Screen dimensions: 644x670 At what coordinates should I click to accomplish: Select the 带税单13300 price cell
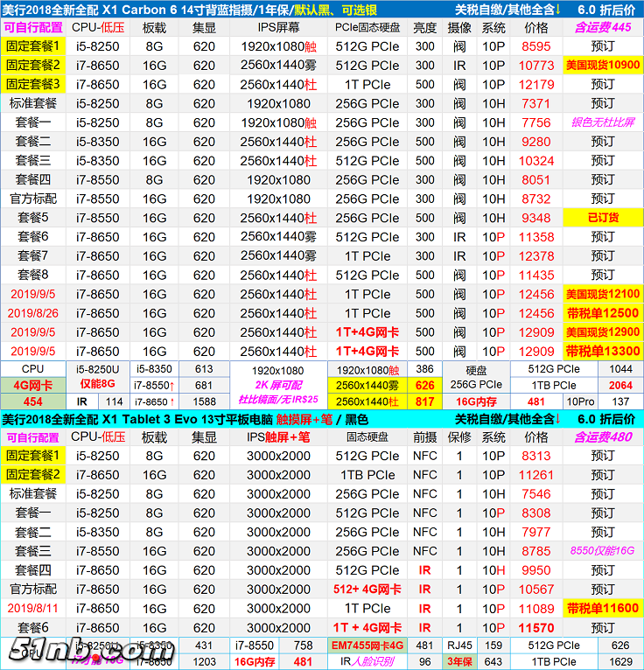click(x=602, y=352)
